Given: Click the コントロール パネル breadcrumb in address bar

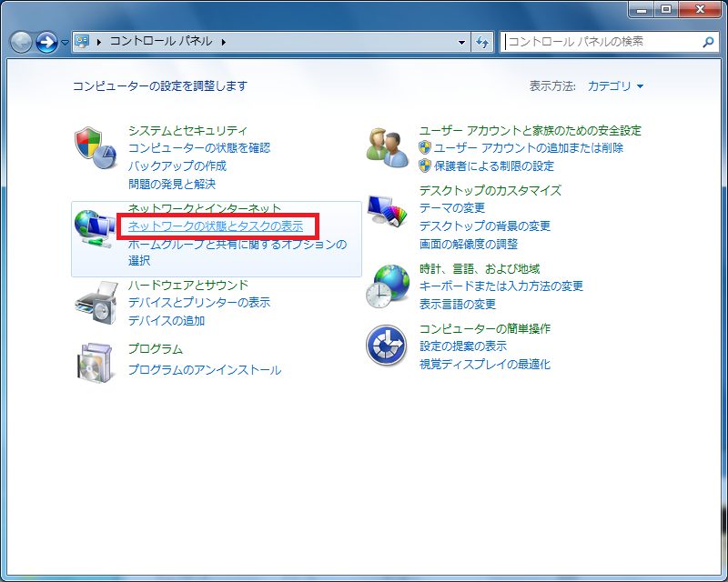Looking at the screenshot, I should [162, 42].
